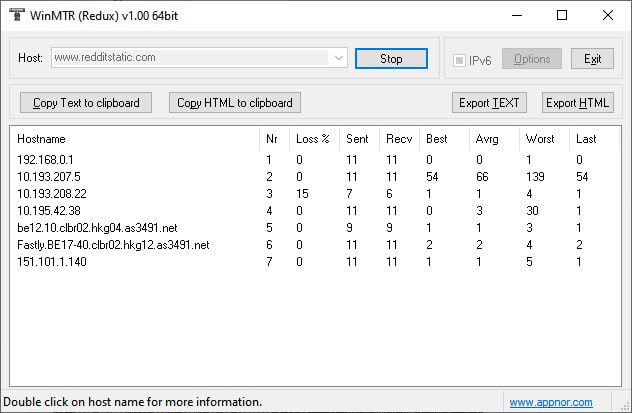The height and width of the screenshot is (413, 632).
Task: Click the Loss % column header
Action: click(312, 139)
